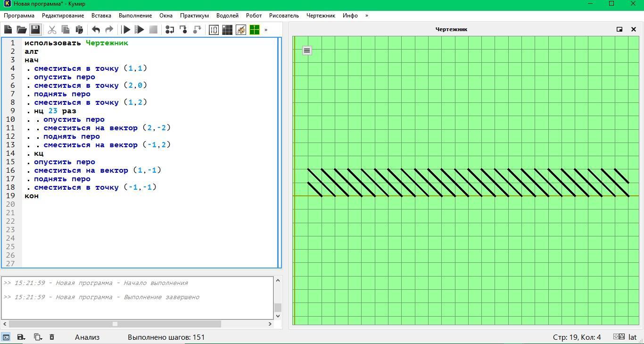644x344 pixels.
Task: Click the console horizontal scrollbar thumb
Action: [115, 324]
